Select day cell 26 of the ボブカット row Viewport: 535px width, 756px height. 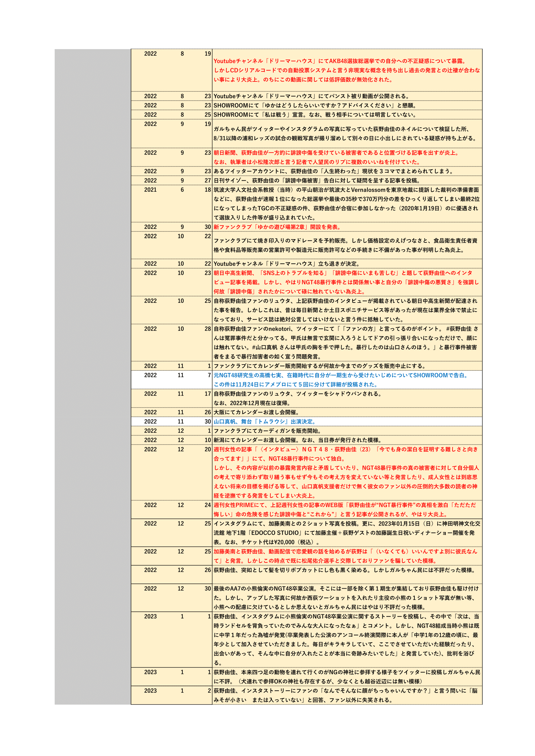(x=208, y=570)
